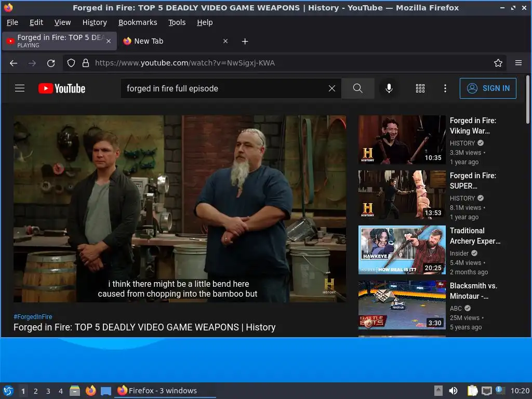The image size is (532, 399).
Task: Open the Hawkeye archery video thumbnail
Action: click(x=402, y=250)
